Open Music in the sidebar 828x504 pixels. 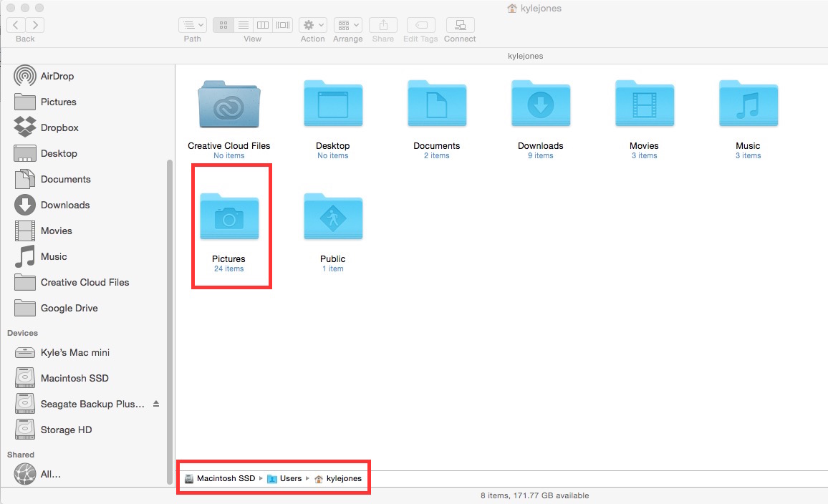[53, 257]
